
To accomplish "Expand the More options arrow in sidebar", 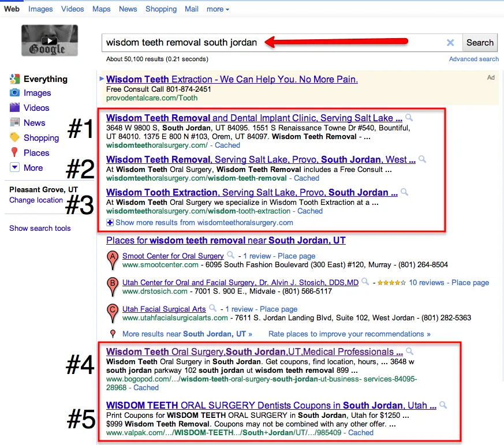I will pyautogui.click(x=14, y=167).
